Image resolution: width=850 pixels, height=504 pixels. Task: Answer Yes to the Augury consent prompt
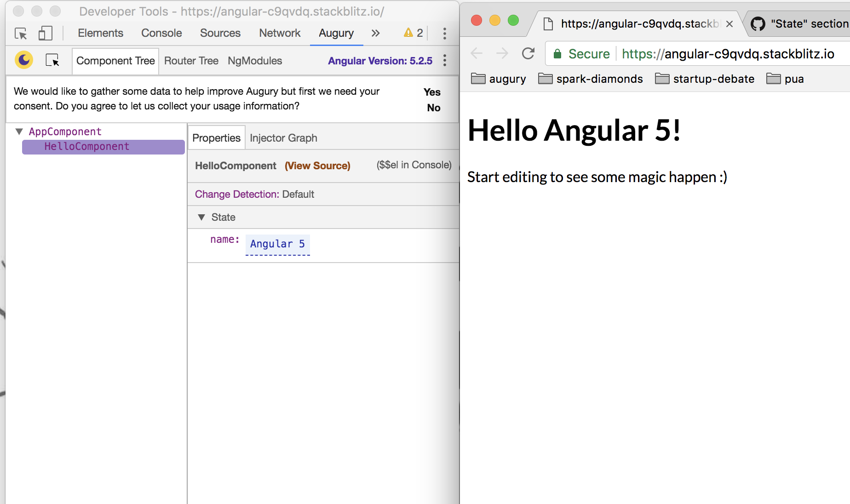click(x=431, y=92)
